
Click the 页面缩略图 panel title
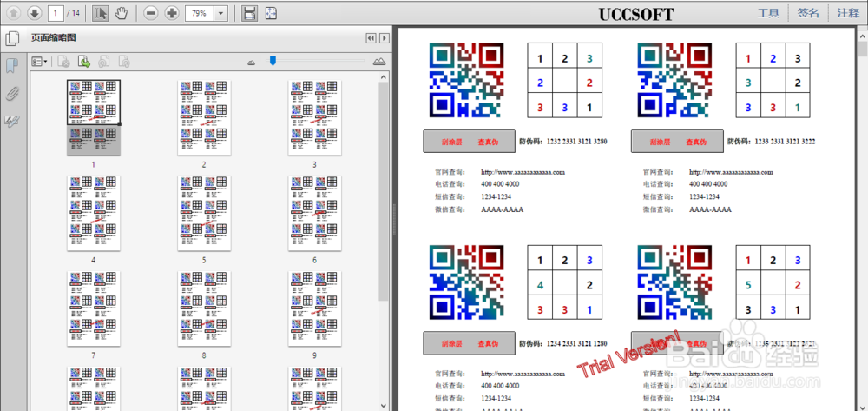pyautogui.click(x=54, y=37)
